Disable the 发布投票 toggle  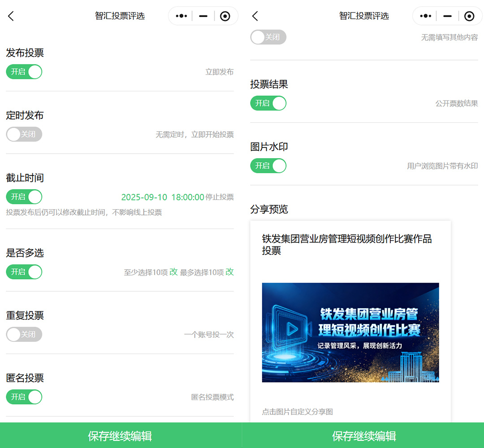click(24, 72)
